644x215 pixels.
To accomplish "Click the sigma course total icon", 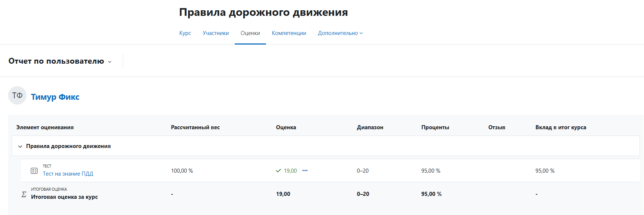I will click(x=24, y=194).
